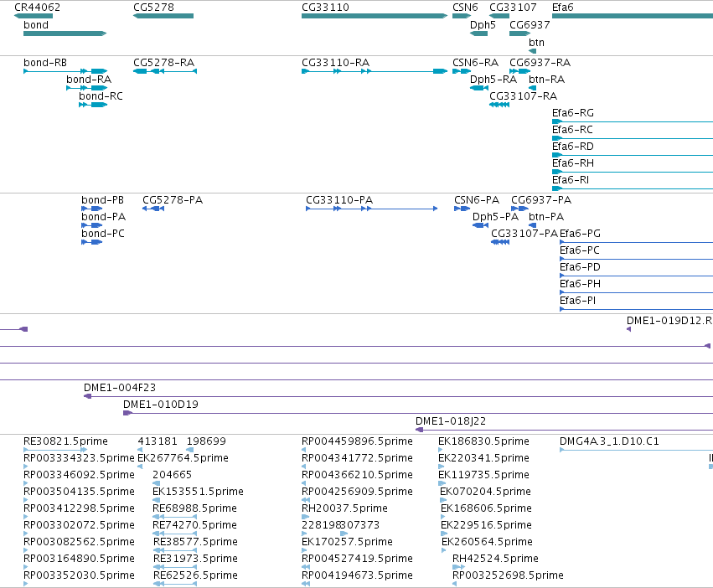This screenshot has width=713, height=588.
Task: Select the CG33110-PA protein line
Action: click(x=371, y=209)
